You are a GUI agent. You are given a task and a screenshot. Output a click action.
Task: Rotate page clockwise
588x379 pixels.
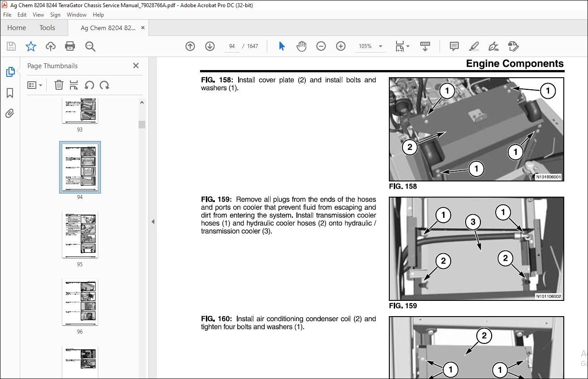105,85
